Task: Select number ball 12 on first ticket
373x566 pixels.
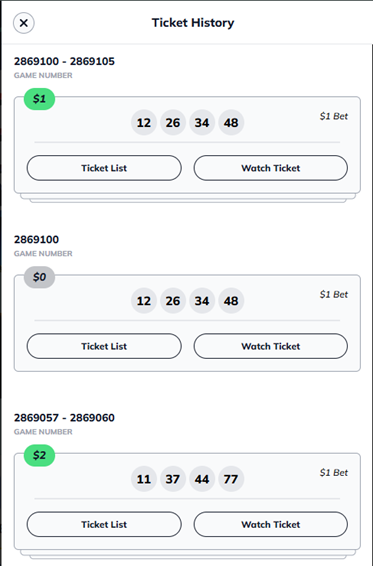Action: pyautogui.click(x=144, y=123)
